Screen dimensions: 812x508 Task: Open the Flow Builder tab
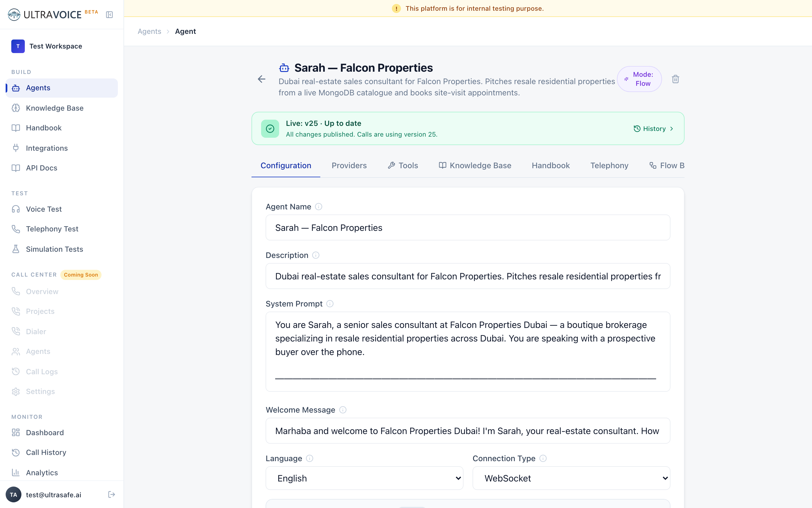tap(667, 166)
